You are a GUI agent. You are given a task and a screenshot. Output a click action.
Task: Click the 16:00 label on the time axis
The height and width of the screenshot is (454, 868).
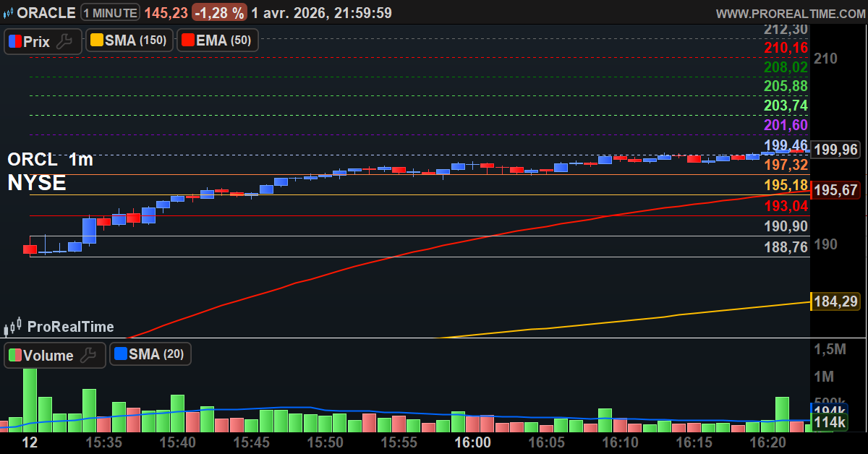(471, 443)
